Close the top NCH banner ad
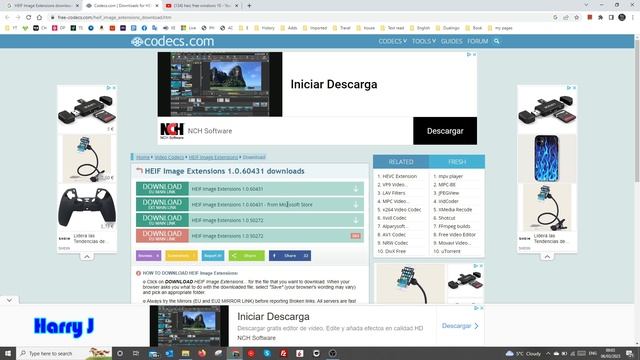 [x=474, y=54]
